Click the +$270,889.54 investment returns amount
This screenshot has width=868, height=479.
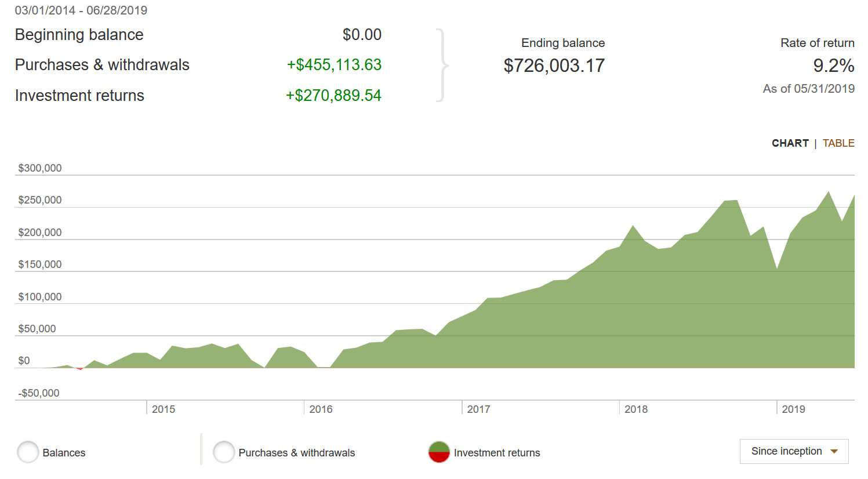(333, 95)
